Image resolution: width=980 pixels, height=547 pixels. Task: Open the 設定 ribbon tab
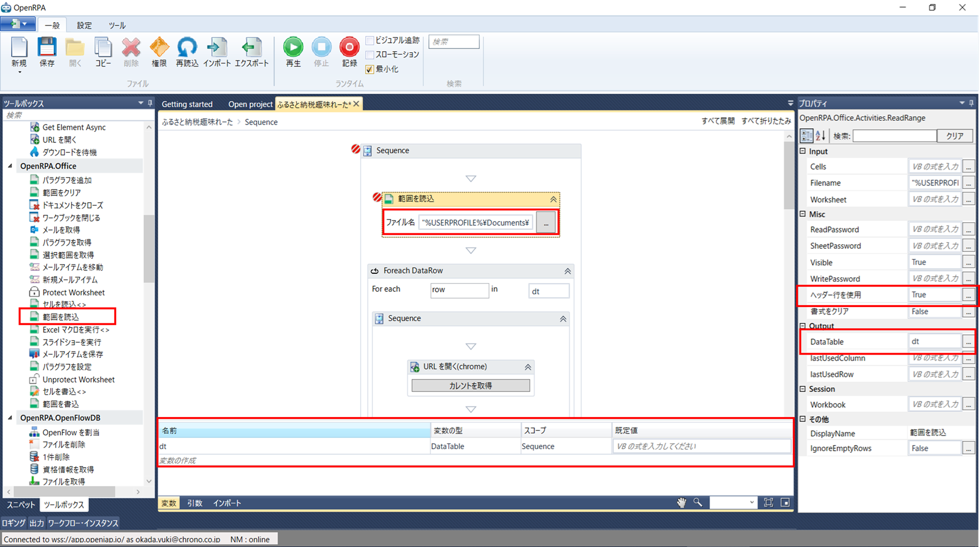click(x=84, y=25)
